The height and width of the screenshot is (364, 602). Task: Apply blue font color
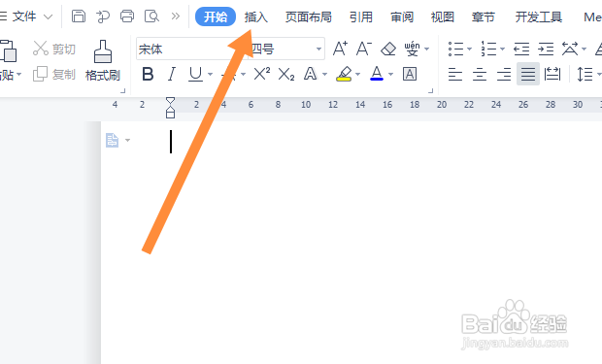377,74
